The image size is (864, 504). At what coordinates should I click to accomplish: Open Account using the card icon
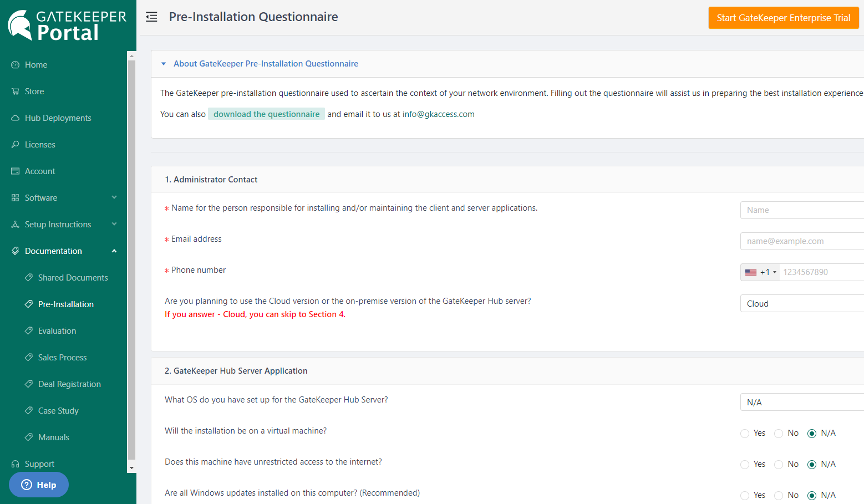[x=15, y=171]
